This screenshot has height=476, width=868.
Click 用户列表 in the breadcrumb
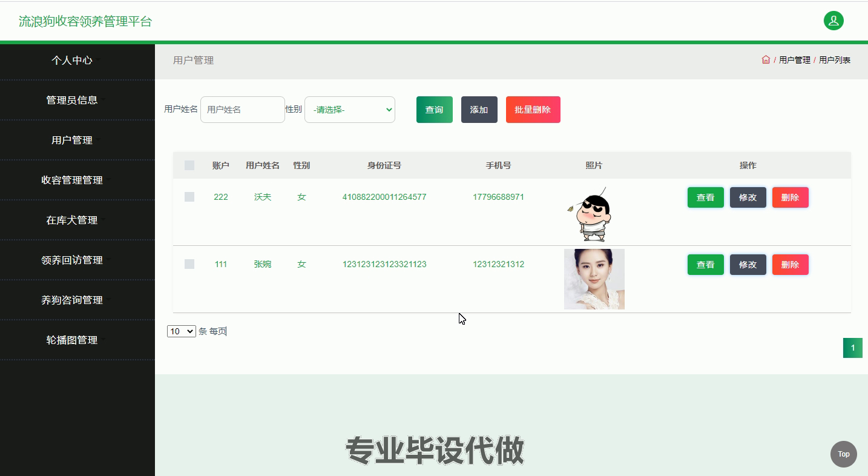coord(835,60)
